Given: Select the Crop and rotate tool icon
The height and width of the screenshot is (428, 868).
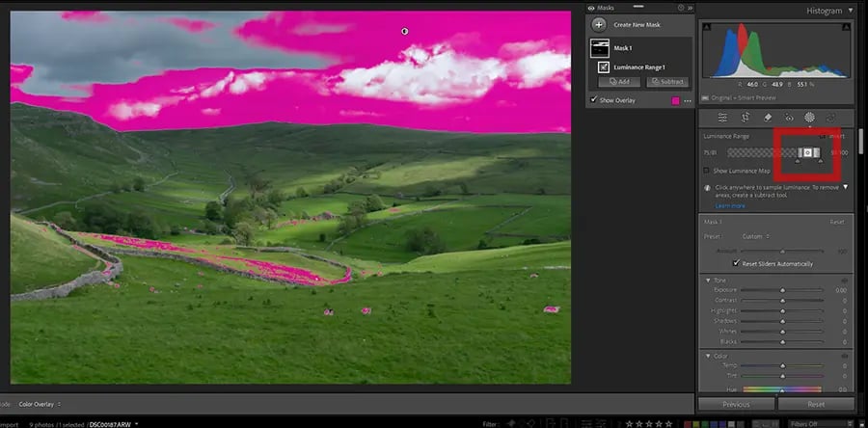Looking at the screenshot, I should [746, 118].
